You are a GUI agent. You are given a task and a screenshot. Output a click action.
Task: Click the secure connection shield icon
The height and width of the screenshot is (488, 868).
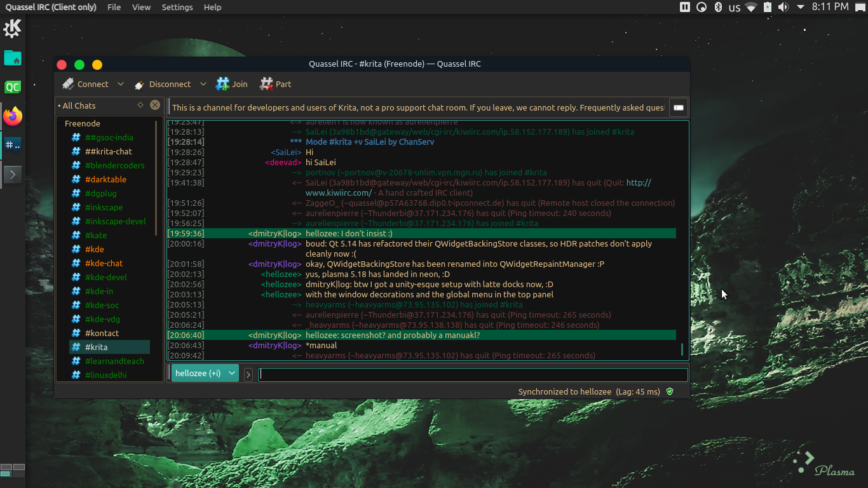[x=669, y=391]
